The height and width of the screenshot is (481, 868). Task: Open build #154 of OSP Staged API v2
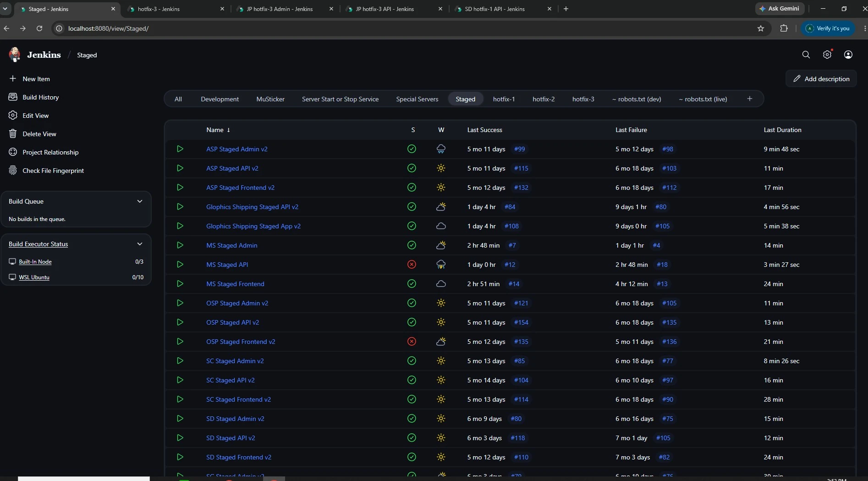point(521,322)
